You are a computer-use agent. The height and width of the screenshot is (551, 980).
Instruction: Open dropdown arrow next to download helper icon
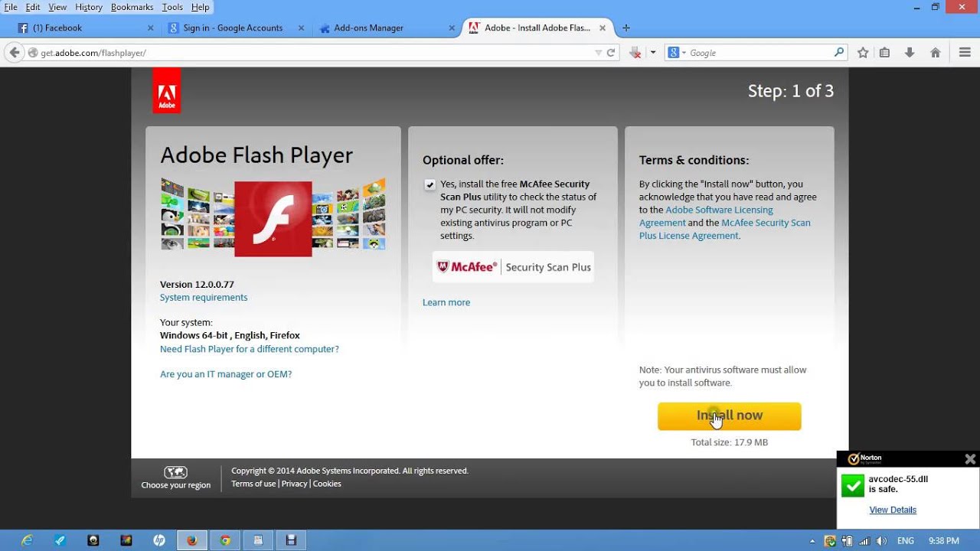pyautogui.click(x=652, y=53)
